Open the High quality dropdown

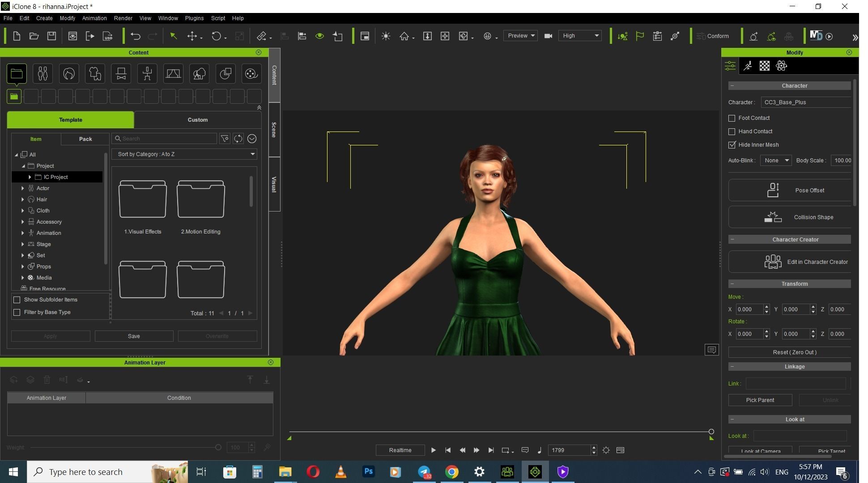pyautogui.click(x=580, y=36)
